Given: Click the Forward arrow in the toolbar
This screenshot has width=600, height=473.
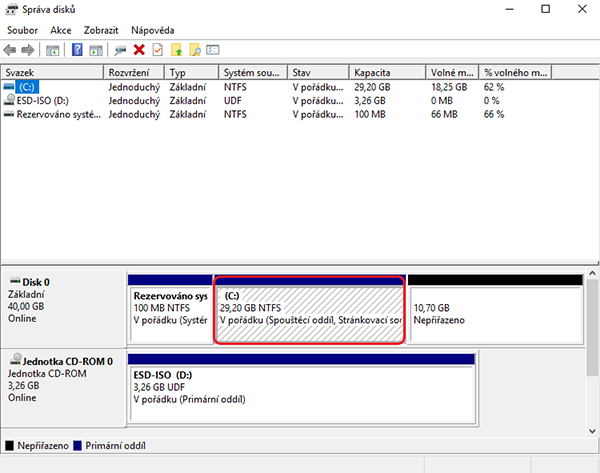Looking at the screenshot, I should [29, 49].
